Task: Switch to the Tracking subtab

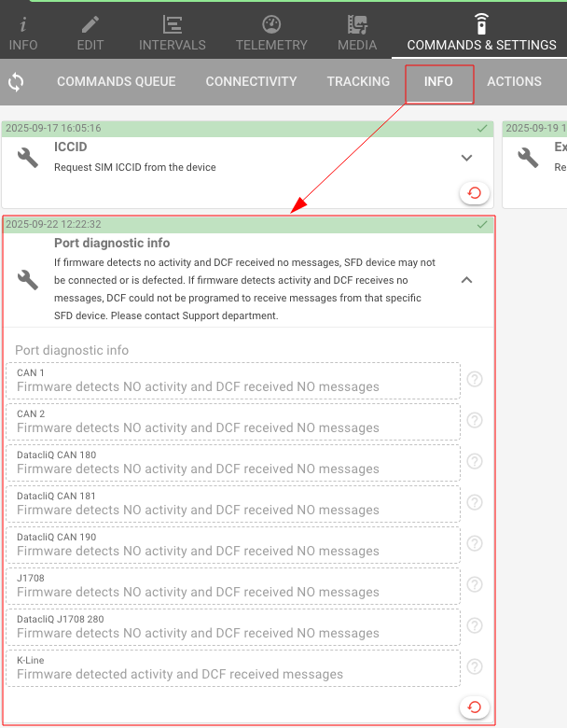Action: [358, 82]
